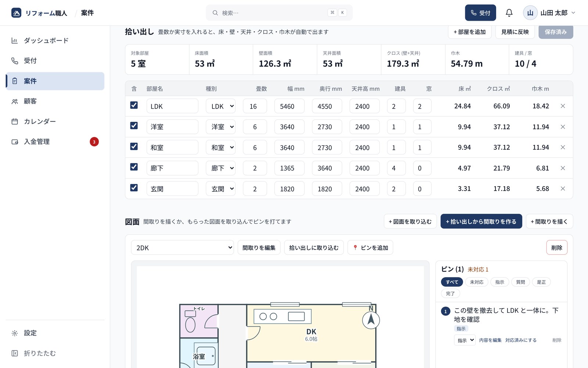Uncheck the 玄関 row checkbox
Viewport: 588px width, 368px height.
134,188
